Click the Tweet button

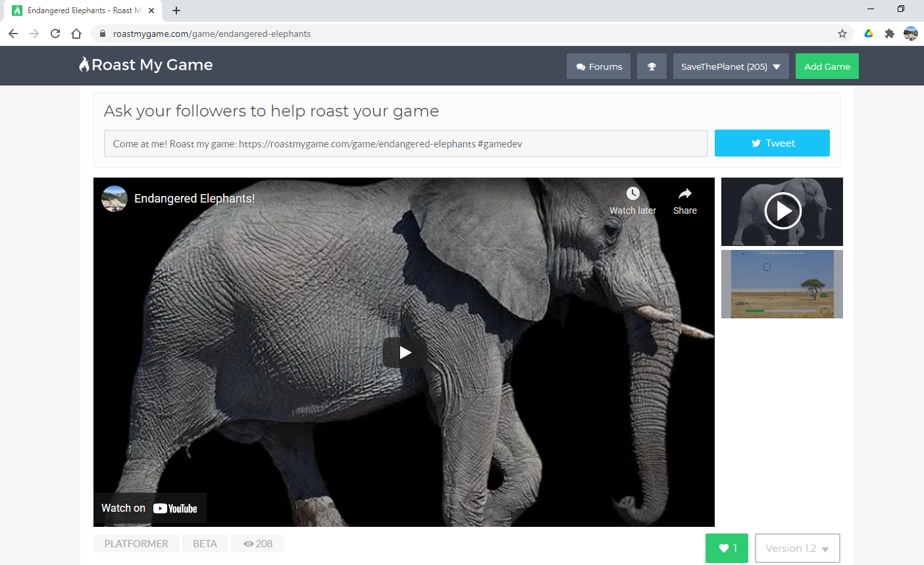click(x=772, y=143)
